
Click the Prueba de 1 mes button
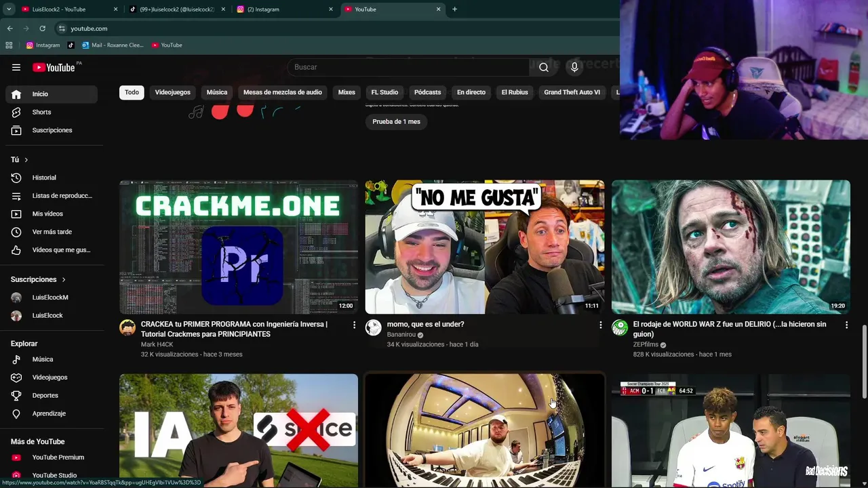point(397,122)
